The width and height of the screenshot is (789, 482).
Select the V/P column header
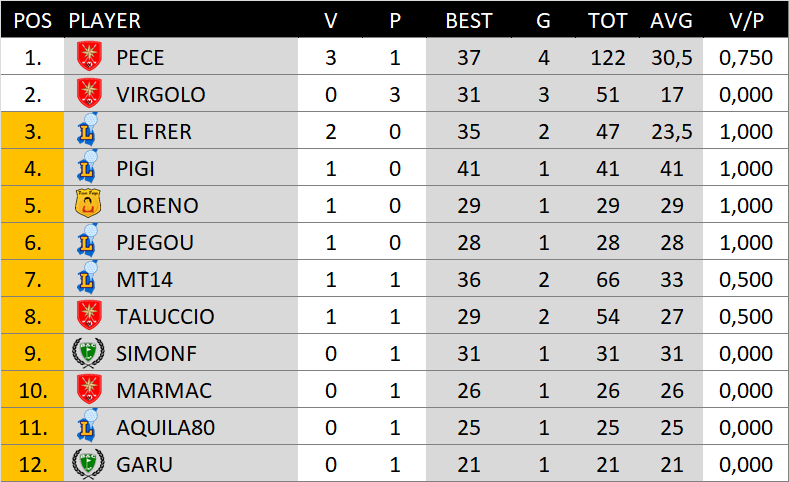tap(746, 20)
